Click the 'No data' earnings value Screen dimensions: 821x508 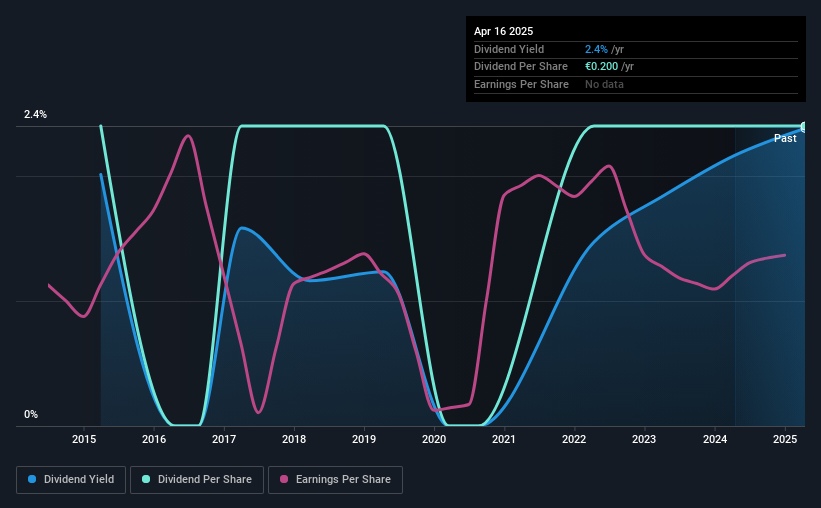click(604, 84)
